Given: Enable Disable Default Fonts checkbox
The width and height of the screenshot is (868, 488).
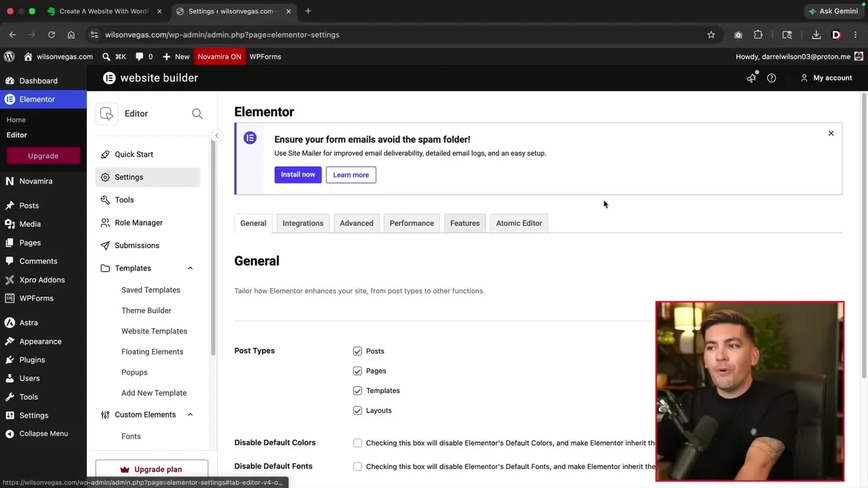Looking at the screenshot, I should 357,466.
